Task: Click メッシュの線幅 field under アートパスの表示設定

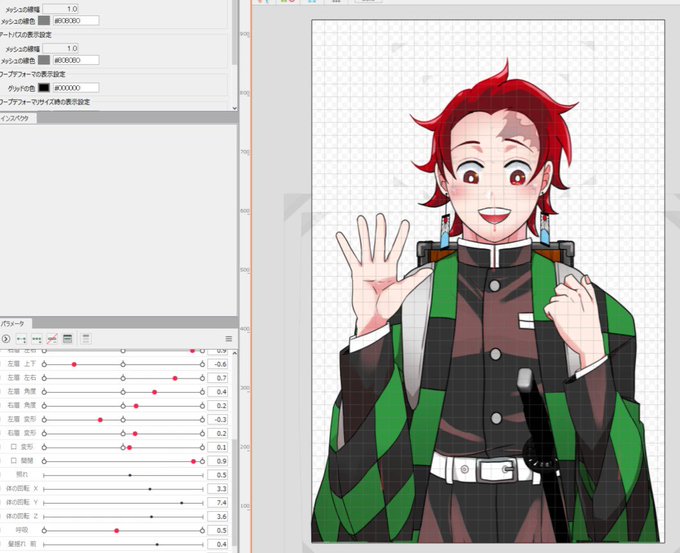Action: point(60,48)
